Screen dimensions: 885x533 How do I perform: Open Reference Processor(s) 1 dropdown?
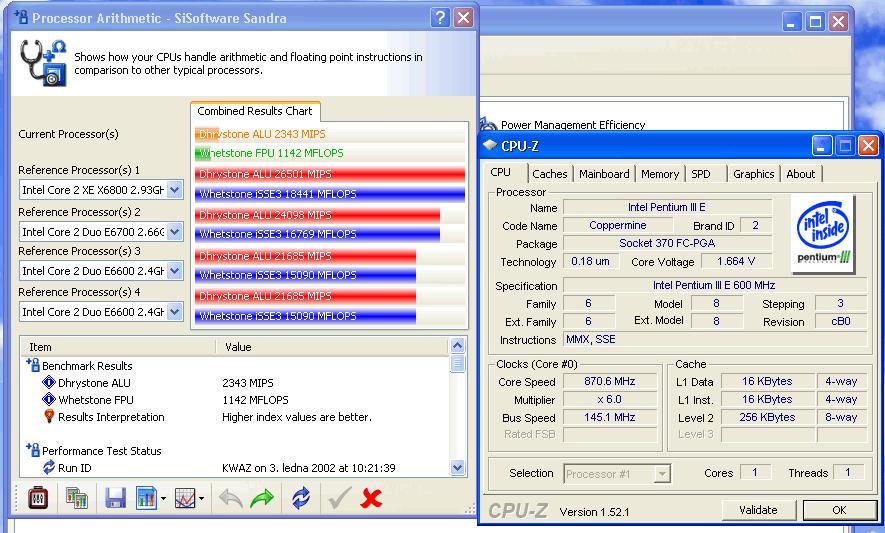(x=174, y=190)
